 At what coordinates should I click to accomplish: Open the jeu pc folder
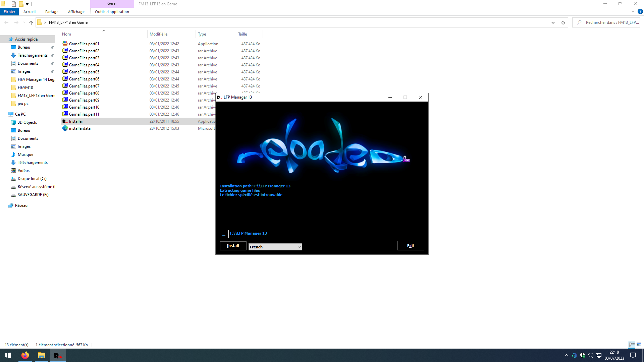point(23,104)
